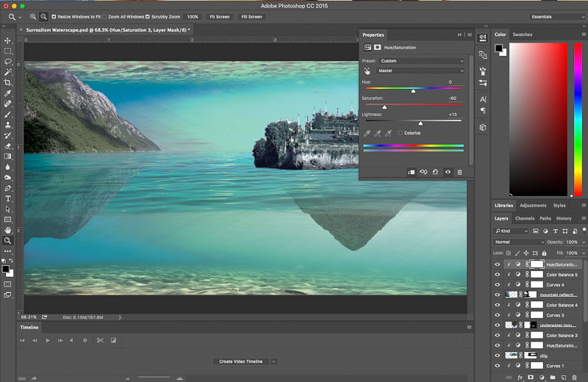Viewport: 588px width, 382px height.
Task: Open the Character panel icon
Action: 483,99
